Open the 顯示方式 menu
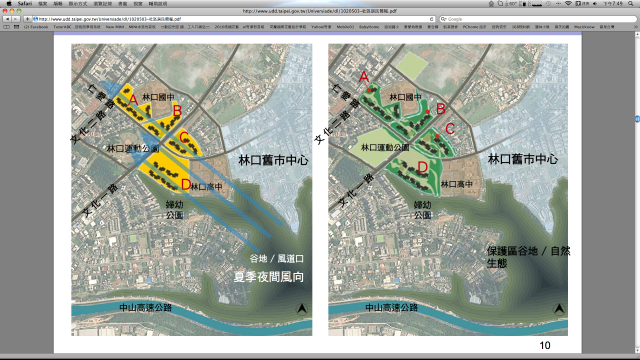 [78, 3]
